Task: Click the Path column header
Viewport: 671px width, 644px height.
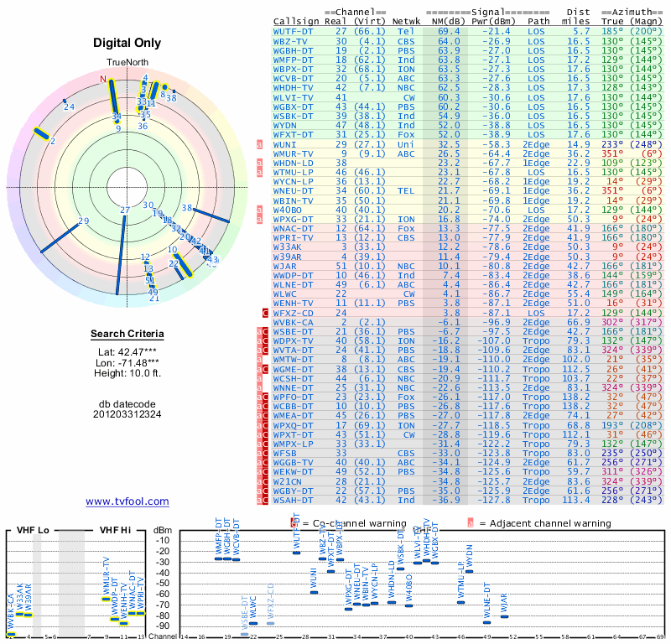Action: (538, 22)
